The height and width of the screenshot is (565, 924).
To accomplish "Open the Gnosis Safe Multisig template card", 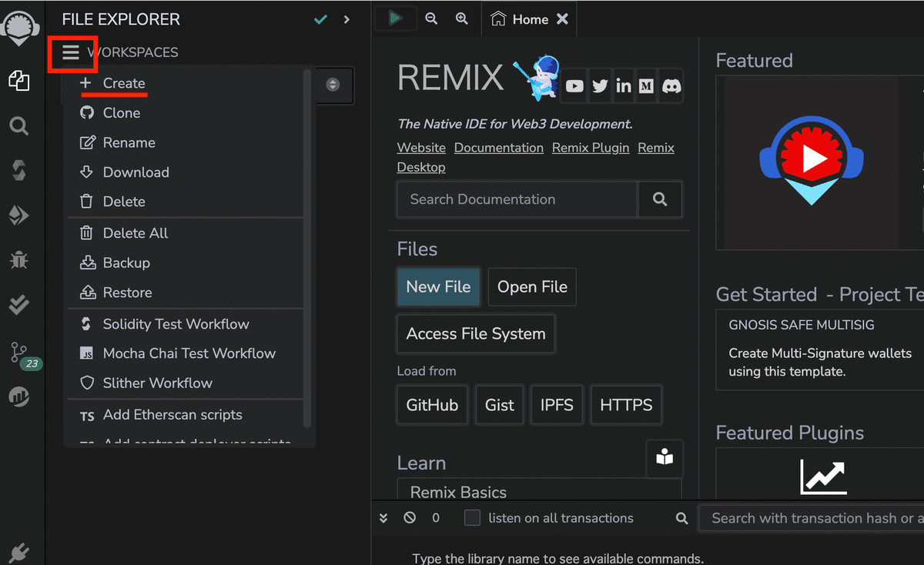I will click(820, 349).
